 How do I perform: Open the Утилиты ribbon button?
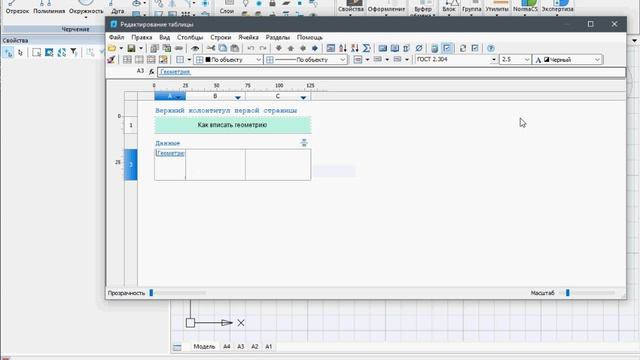(497, 7)
